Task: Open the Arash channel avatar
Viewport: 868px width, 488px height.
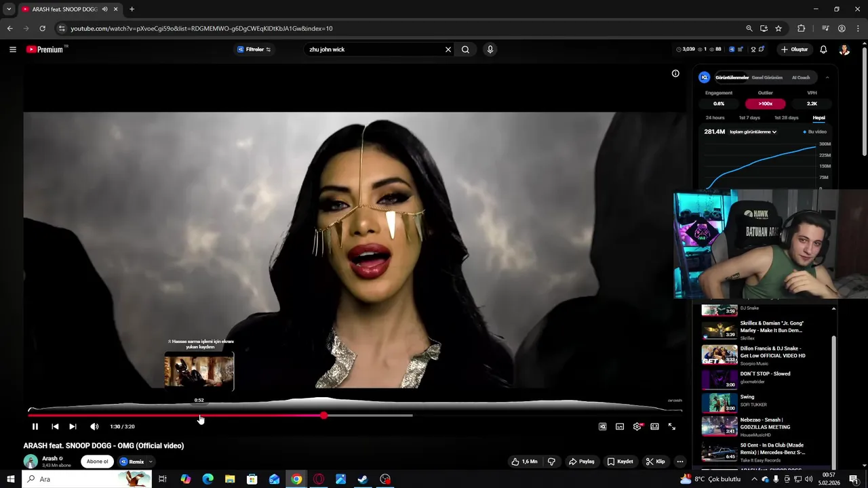Action: point(31,462)
